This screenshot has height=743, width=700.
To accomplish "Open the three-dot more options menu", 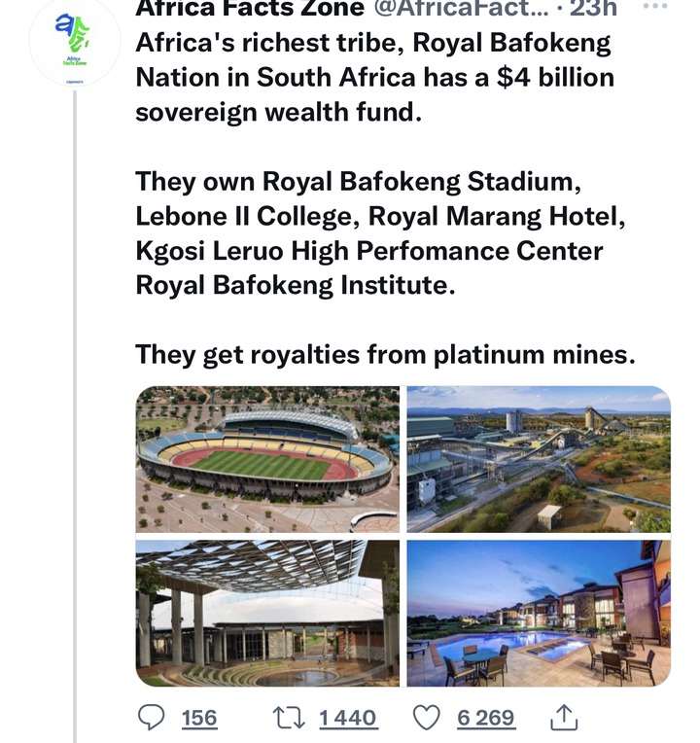I will click(656, 6).
